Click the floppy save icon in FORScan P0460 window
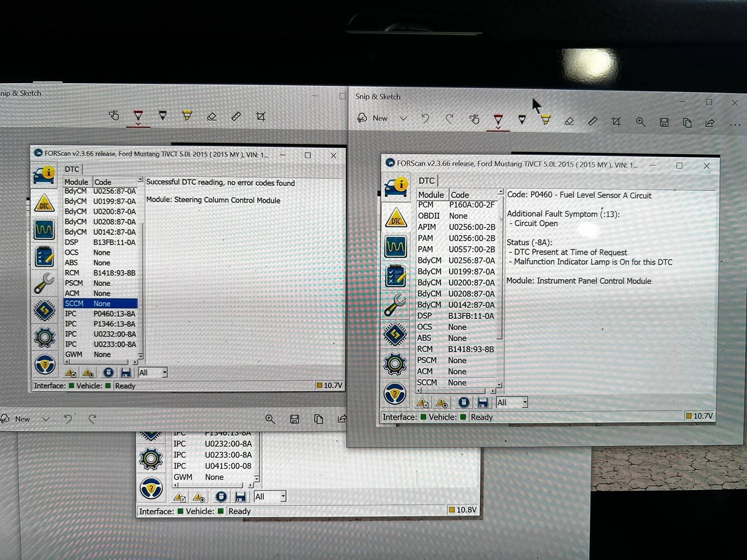The image size is (747, 560). pyautogui.click(x=483, y=402)
